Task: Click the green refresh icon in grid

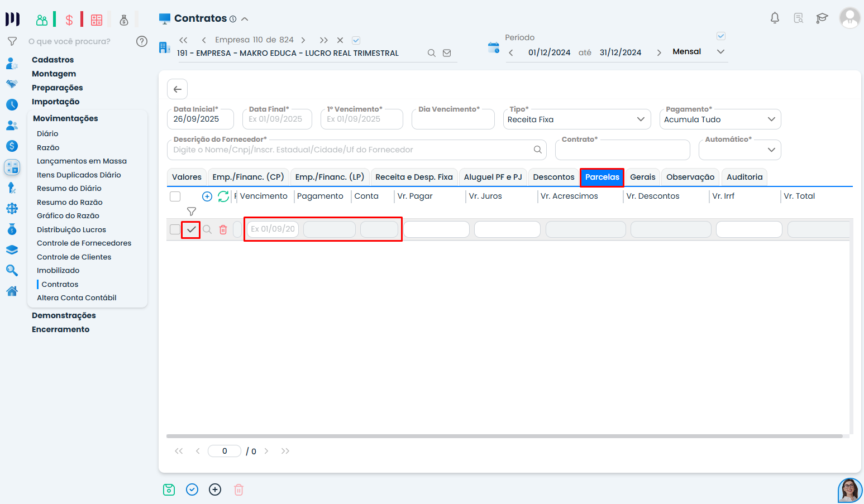Action: 223,196
